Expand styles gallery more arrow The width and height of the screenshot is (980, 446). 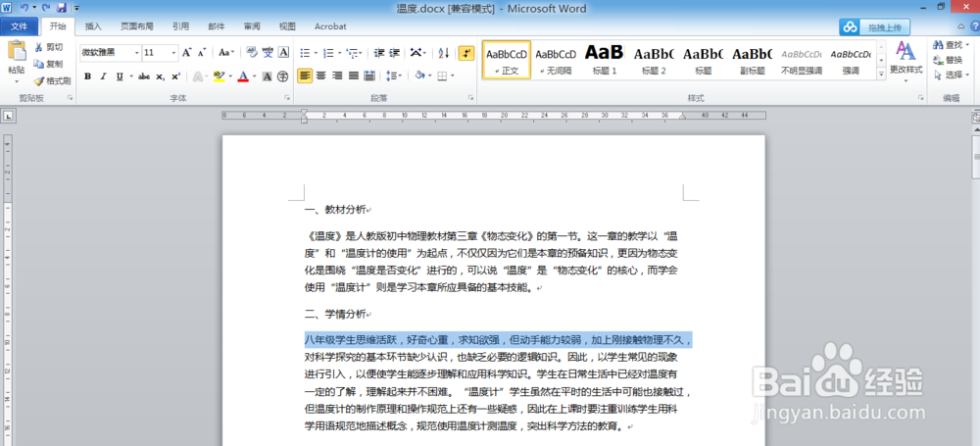tap(881, 74)
